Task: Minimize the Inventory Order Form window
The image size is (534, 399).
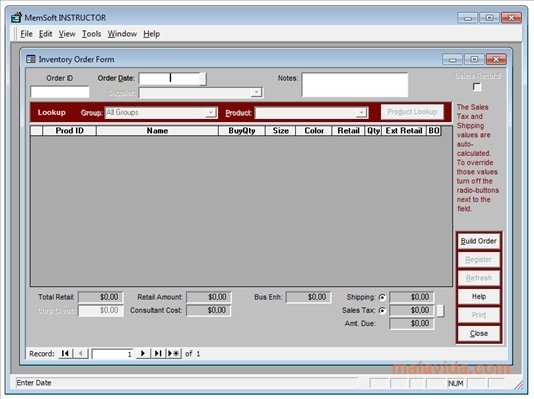Action: tap(452, 59)
